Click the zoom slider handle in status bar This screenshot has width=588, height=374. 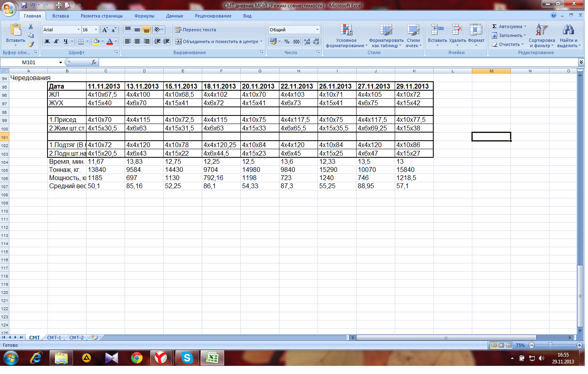(550, 345)
